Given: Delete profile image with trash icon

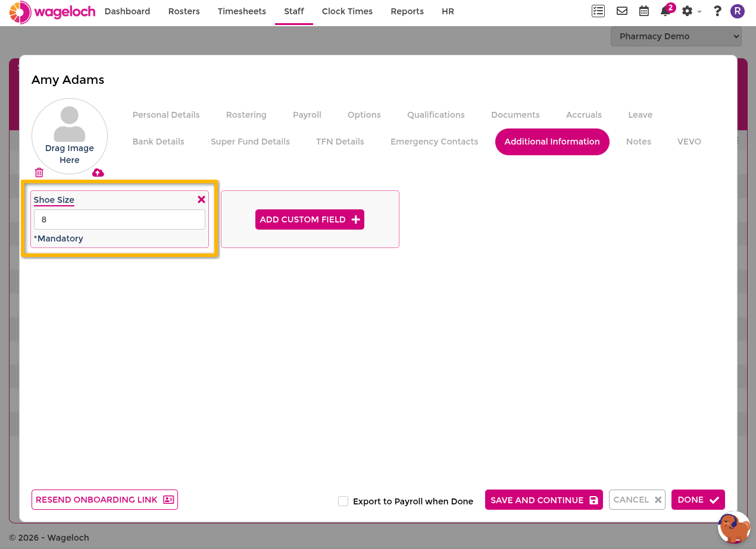Looking at the screenshot, I should 39,172.
